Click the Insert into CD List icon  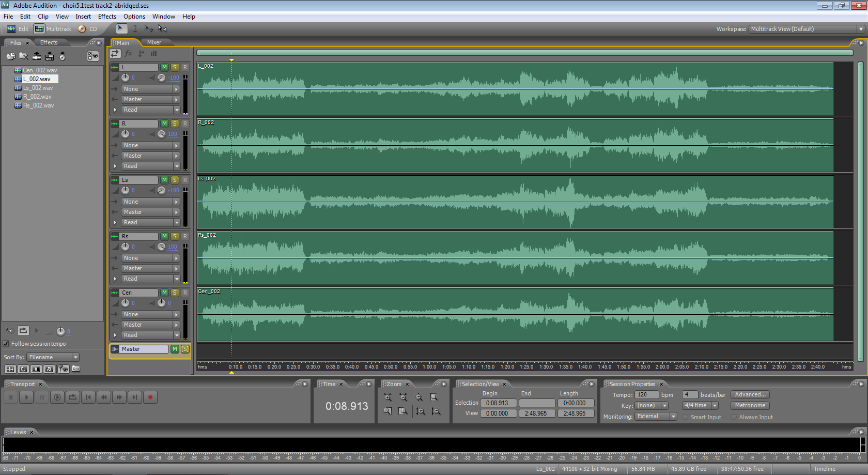[x=62, y=56]
